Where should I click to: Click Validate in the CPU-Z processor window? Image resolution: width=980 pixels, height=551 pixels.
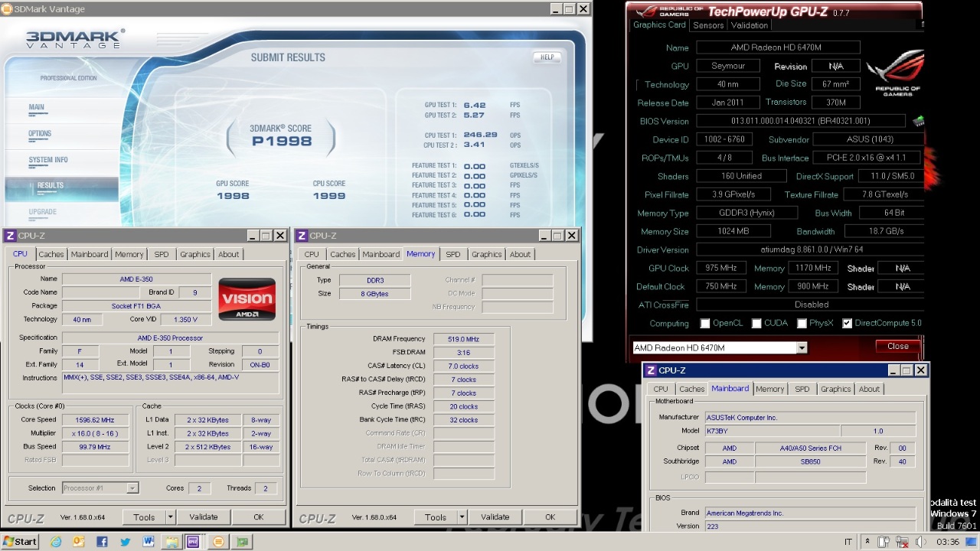(x=204, y=517)
